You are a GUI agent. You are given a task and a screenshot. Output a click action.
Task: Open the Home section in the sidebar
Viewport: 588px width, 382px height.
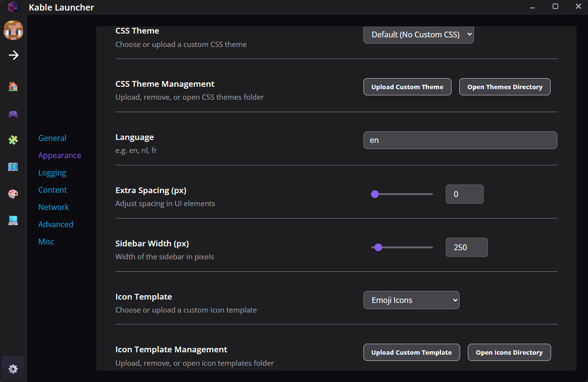coord(13,86)
